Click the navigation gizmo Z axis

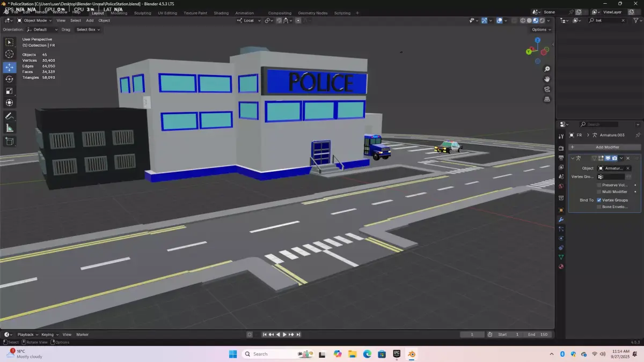[537, 40]
